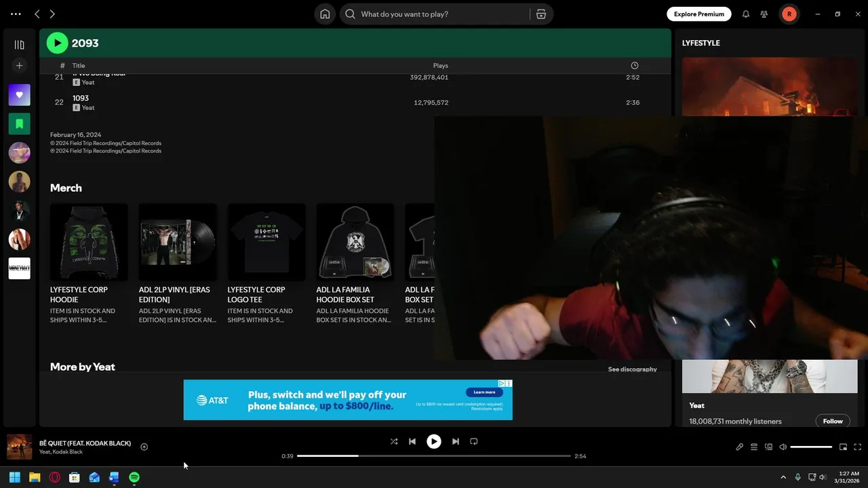
Task: Open the miniplayer
Action: coord(843,447)
